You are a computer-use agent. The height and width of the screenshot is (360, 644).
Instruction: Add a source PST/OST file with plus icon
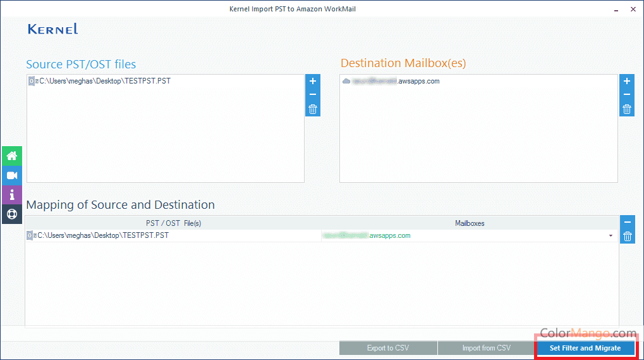pyautogui.click(x=312, y=81)
